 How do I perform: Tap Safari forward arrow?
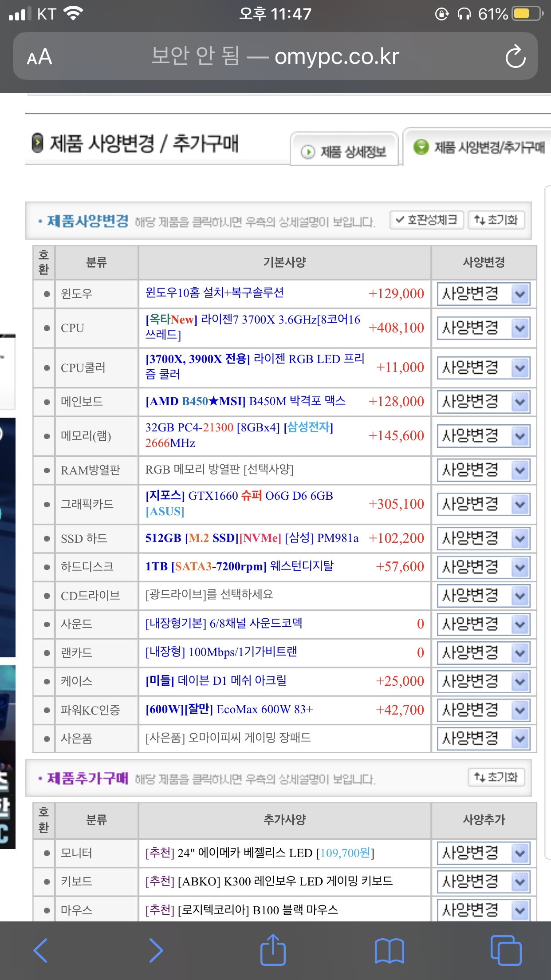pyautogui.click(x=156, y=950)
